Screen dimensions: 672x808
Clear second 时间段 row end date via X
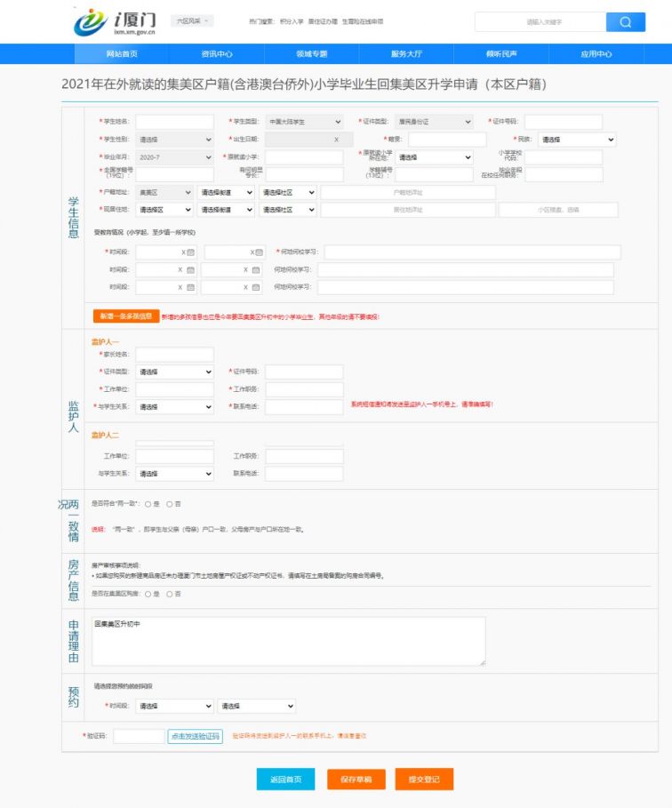(246, 270)
